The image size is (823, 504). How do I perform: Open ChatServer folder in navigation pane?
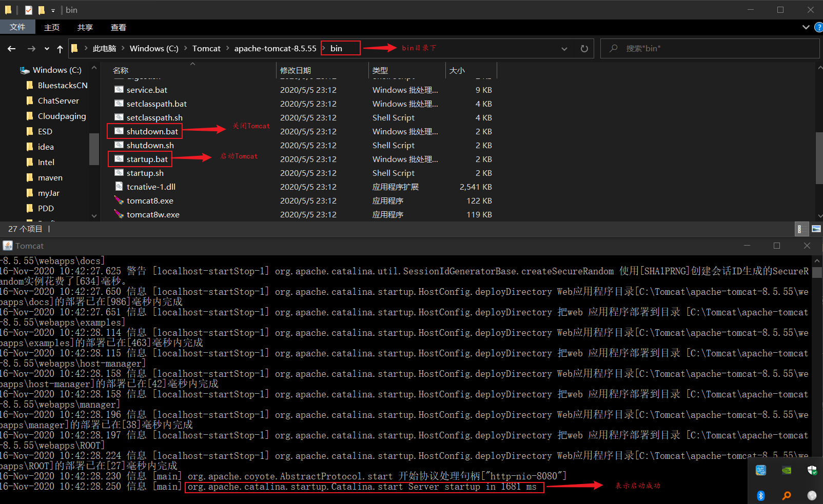58,100
